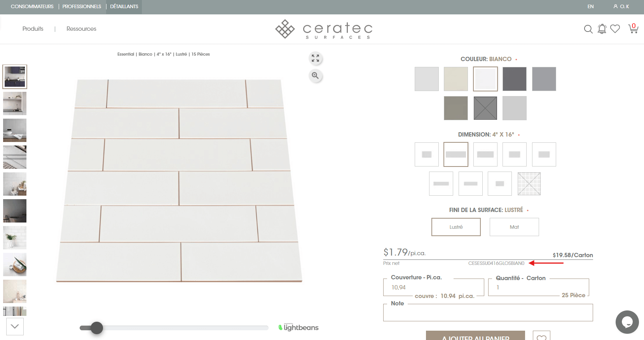
Task: Select the medium grey color swatch in the first row
Action: 544,79
